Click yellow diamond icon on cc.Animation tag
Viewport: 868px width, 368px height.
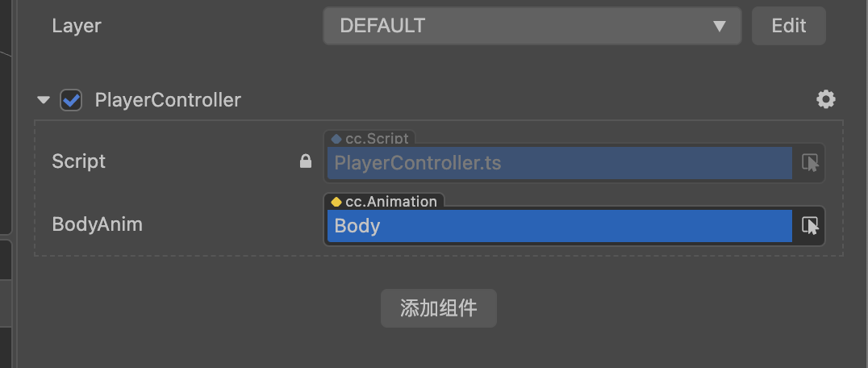[x=336, y=202]
